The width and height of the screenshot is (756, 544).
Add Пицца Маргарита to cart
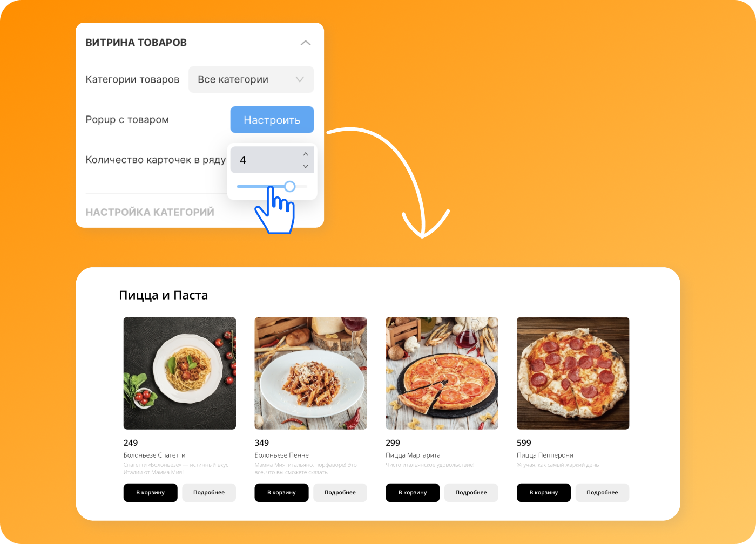[413, 493]
